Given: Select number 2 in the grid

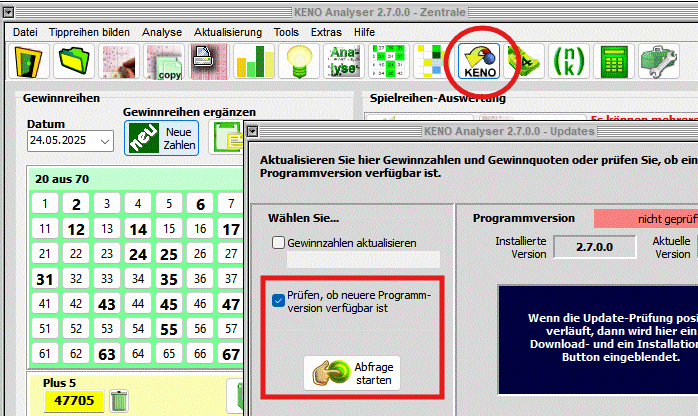Looking at the screenshot, I should coord(76,204).
